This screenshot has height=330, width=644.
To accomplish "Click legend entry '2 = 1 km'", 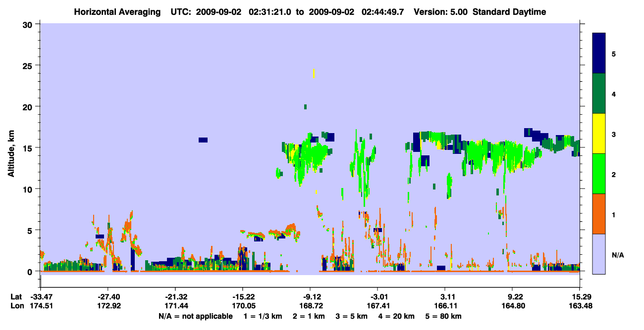I will pyautogui.click(x=310, y=316).
